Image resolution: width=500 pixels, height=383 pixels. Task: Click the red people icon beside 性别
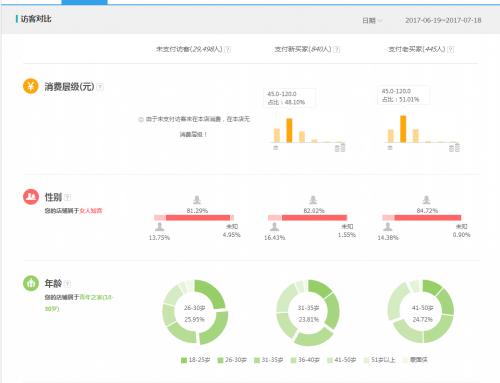[31, 196]
